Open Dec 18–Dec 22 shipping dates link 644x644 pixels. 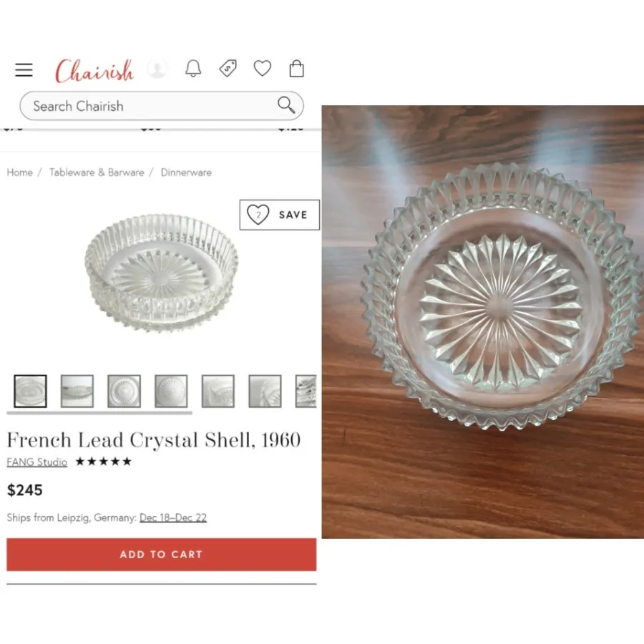coord(173,517)
